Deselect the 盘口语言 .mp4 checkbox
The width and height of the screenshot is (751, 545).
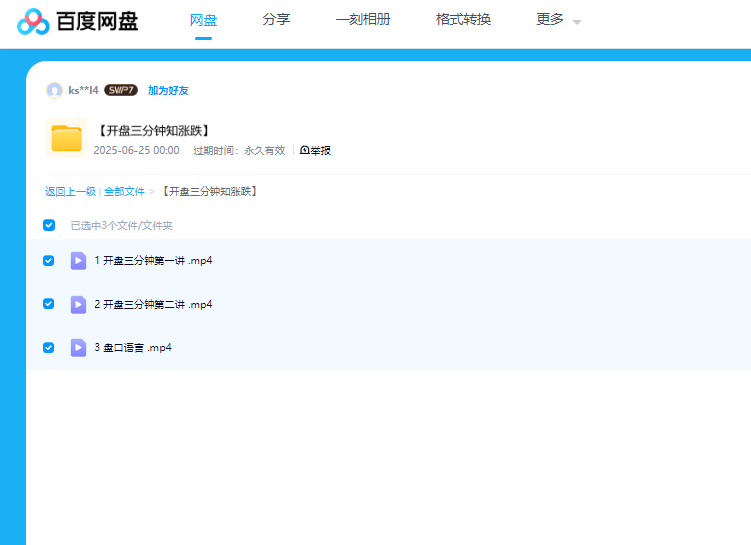click(49, 348)
